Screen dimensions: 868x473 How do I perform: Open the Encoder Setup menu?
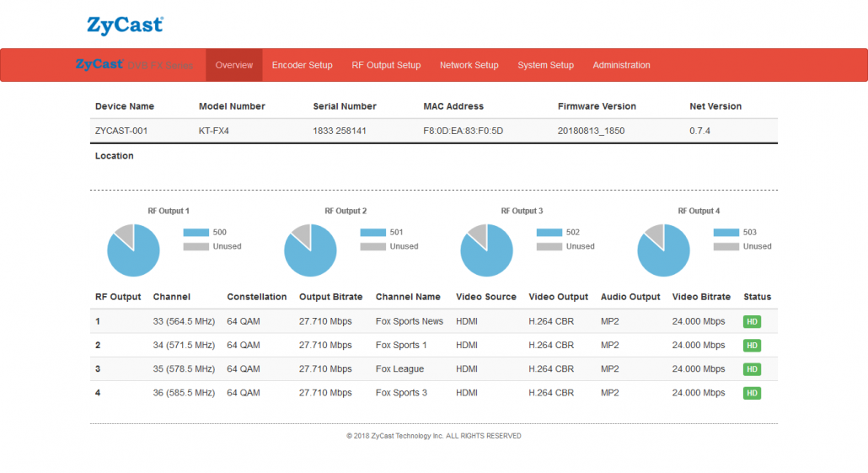(x=302, y=65)
